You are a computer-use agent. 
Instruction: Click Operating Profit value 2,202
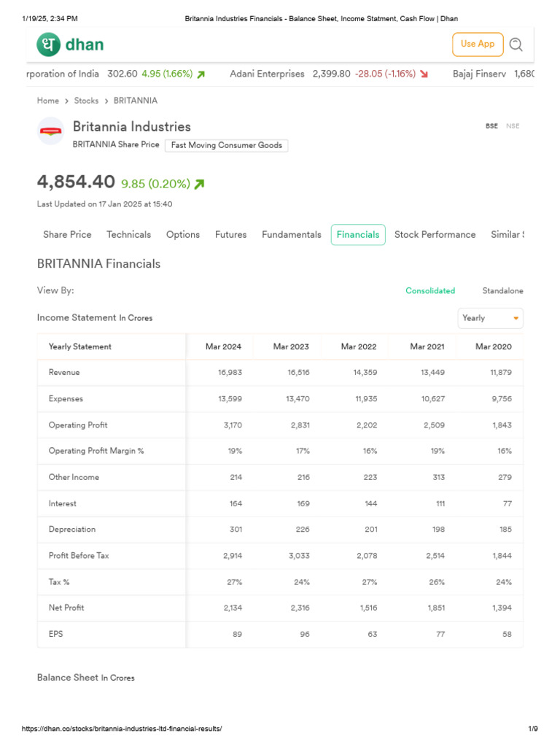pos(367,425)
